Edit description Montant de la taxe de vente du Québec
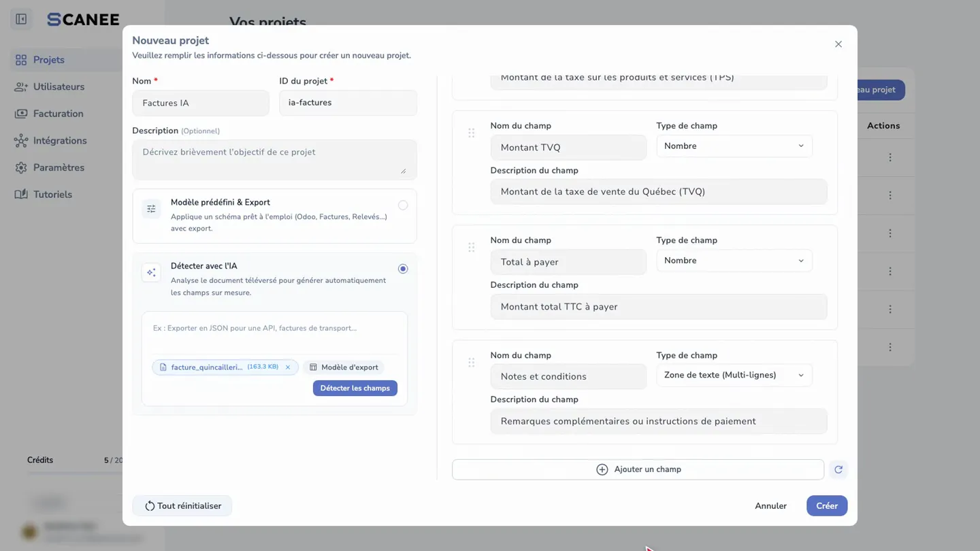The image size is (980, 551). (659, 192)
